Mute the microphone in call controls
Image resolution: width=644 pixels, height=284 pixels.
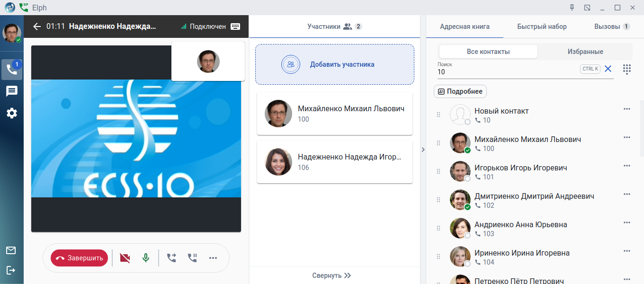click(146, 258)
